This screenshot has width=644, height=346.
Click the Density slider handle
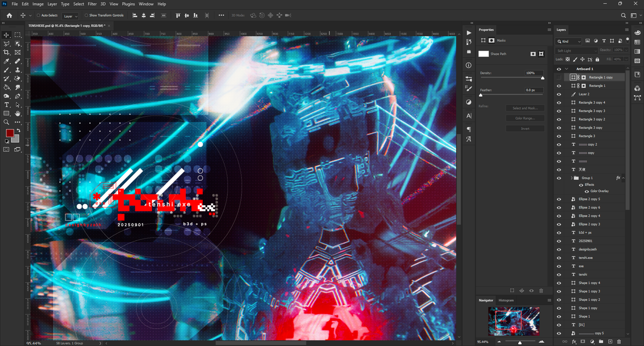542,78
